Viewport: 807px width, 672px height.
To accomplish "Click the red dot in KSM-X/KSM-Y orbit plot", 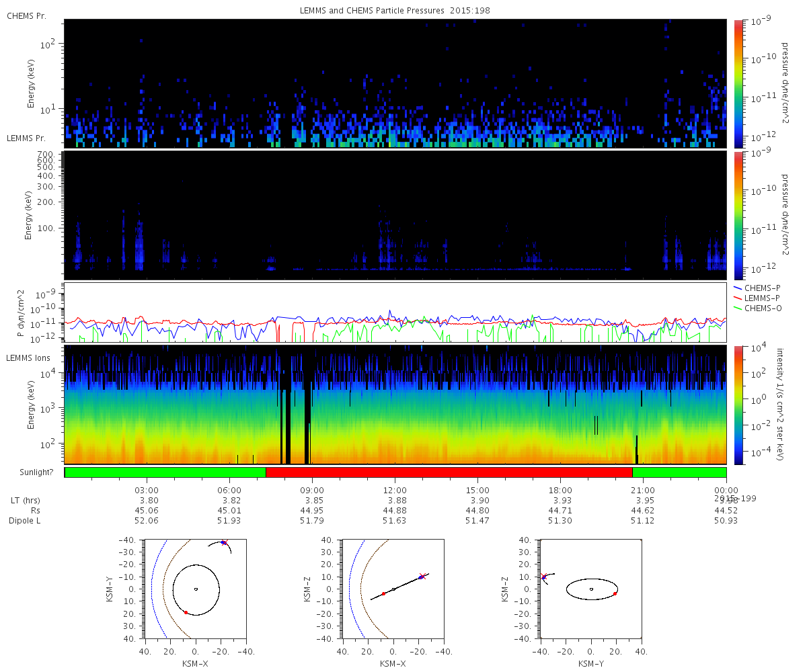I will (x=186, y=612).
